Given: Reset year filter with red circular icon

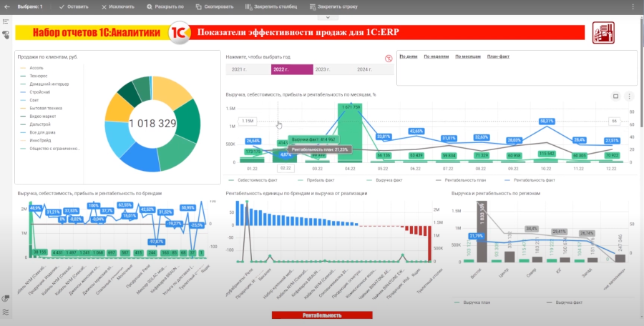Looking at the screenshot, I should 389,59.
